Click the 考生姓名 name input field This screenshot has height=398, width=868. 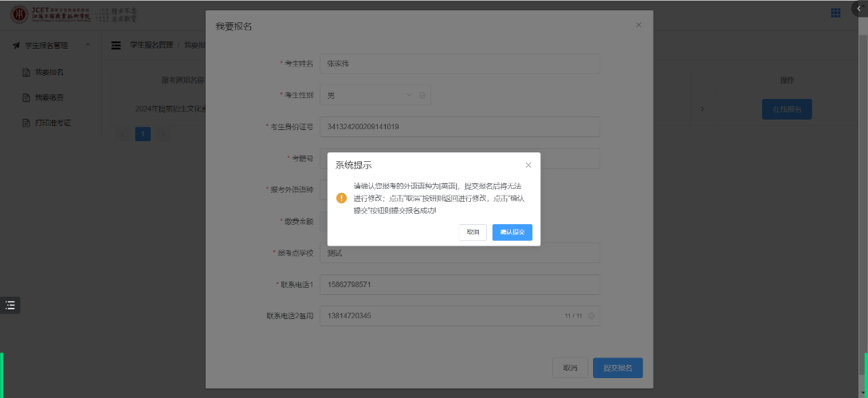click(459, 64)
